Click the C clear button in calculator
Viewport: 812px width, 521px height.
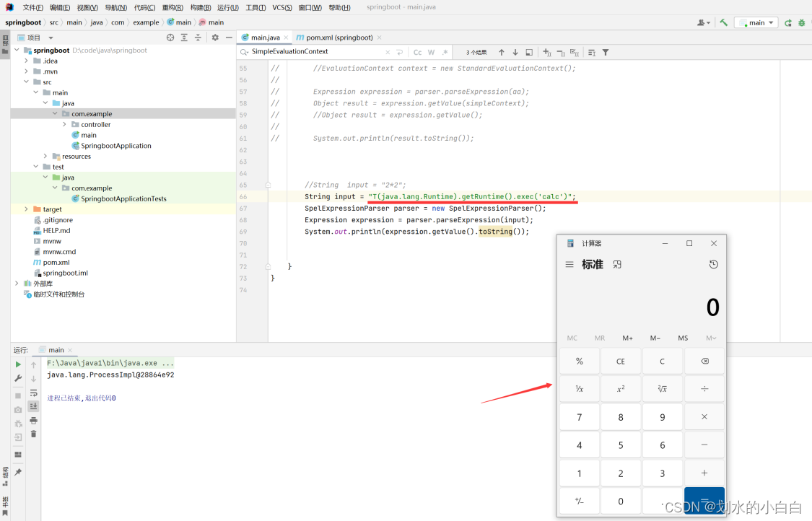pos(663,362)
